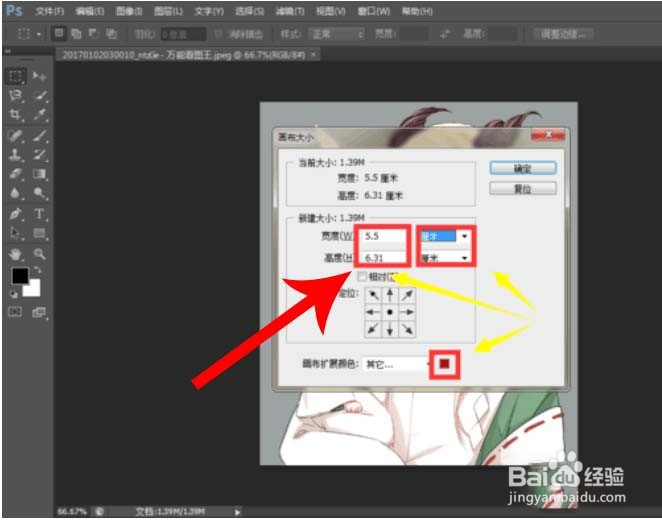Swap foreground and background colors
662x520 pixels.
38,270
